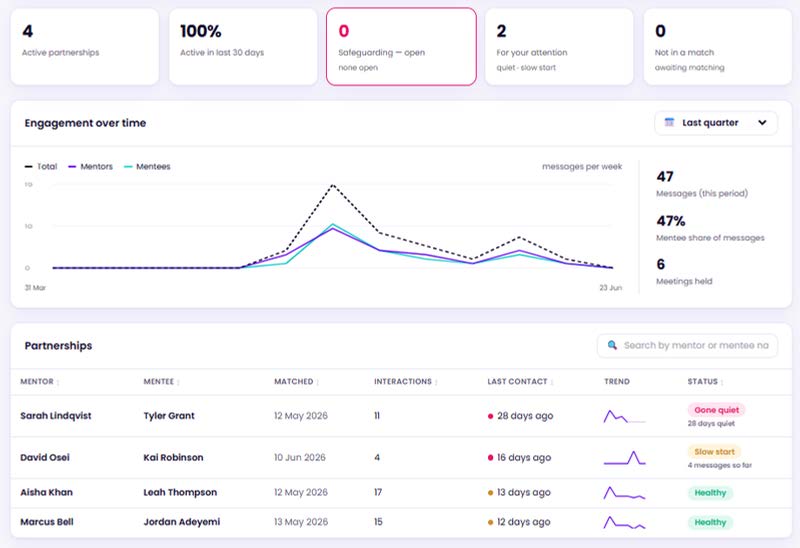Click the 47 Messages (this period) stat
This screenshot has height=548, width=800.
click(702, 184)
